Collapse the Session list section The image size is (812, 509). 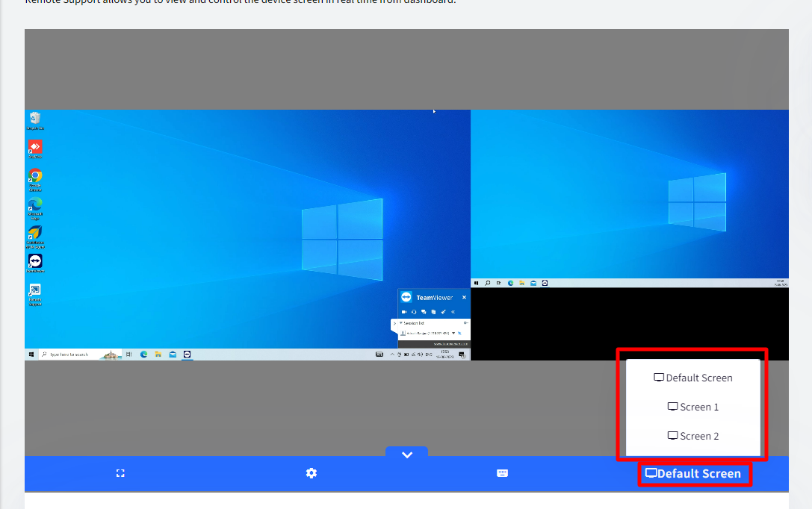click(401, 323)
